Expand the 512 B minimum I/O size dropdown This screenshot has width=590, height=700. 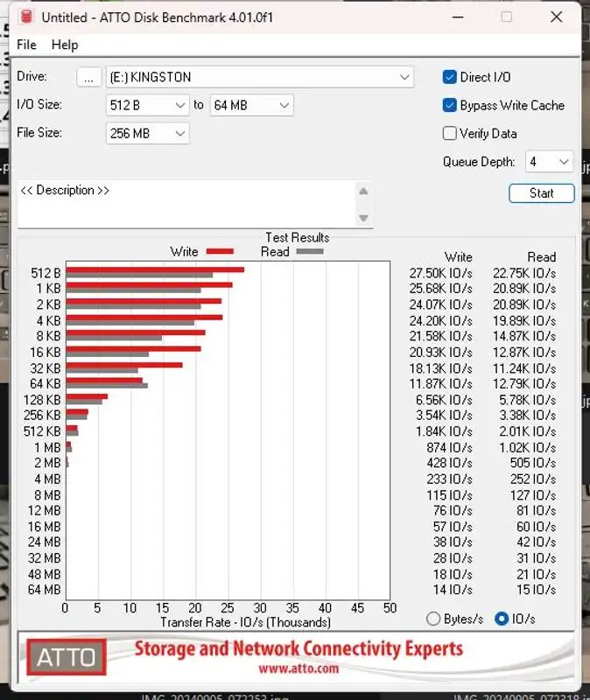click(x=148, y=105)
